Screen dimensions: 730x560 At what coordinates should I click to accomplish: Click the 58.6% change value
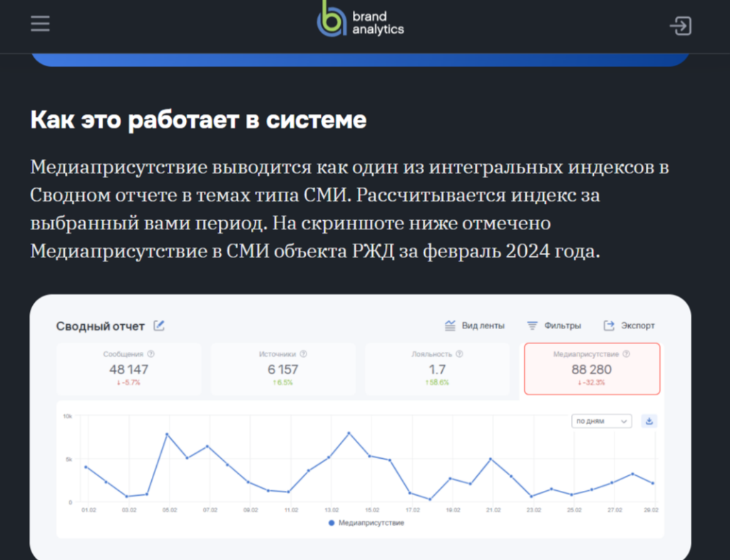point(437,383)
